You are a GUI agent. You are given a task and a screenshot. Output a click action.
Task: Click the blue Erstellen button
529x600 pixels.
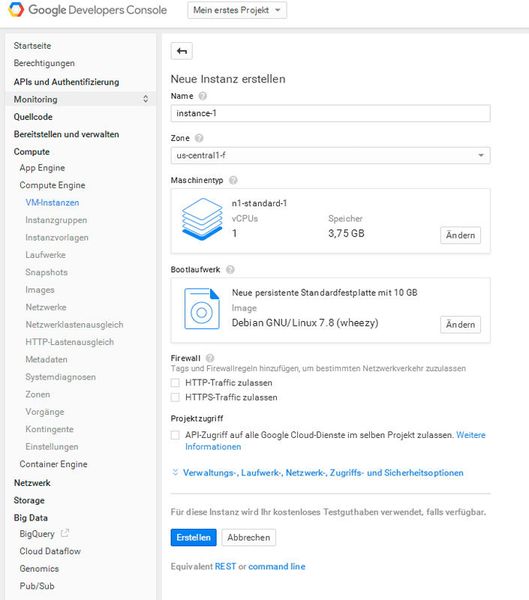click(193, 537)
